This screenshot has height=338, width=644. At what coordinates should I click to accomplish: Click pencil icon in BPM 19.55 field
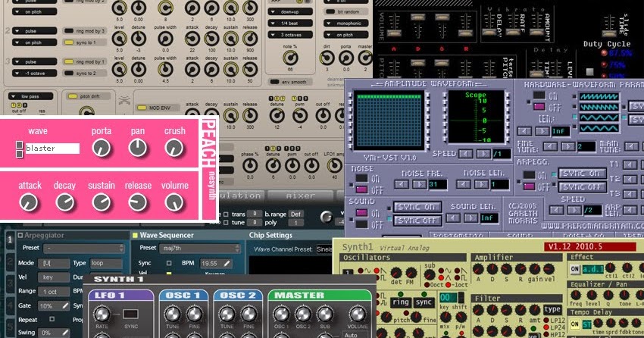pos(227,263)
